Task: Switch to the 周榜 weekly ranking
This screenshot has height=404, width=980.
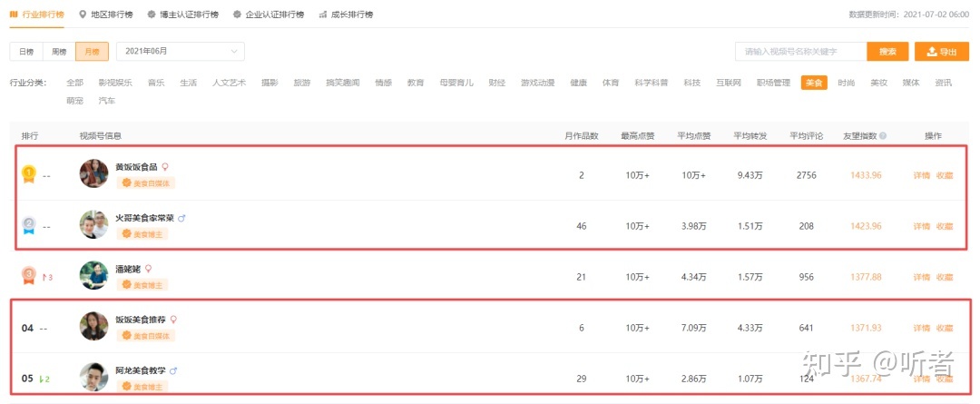Action: click(59, 52)
